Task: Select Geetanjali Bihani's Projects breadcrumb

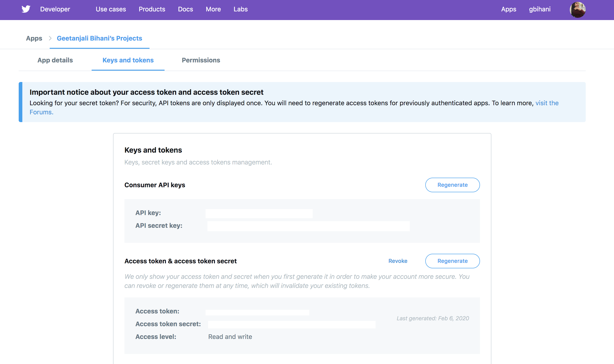Action: coord(99,38)
